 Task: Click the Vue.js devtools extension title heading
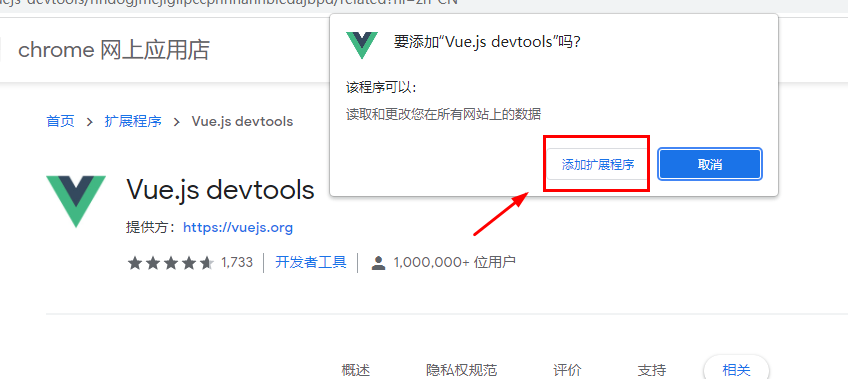coord(220,189)
